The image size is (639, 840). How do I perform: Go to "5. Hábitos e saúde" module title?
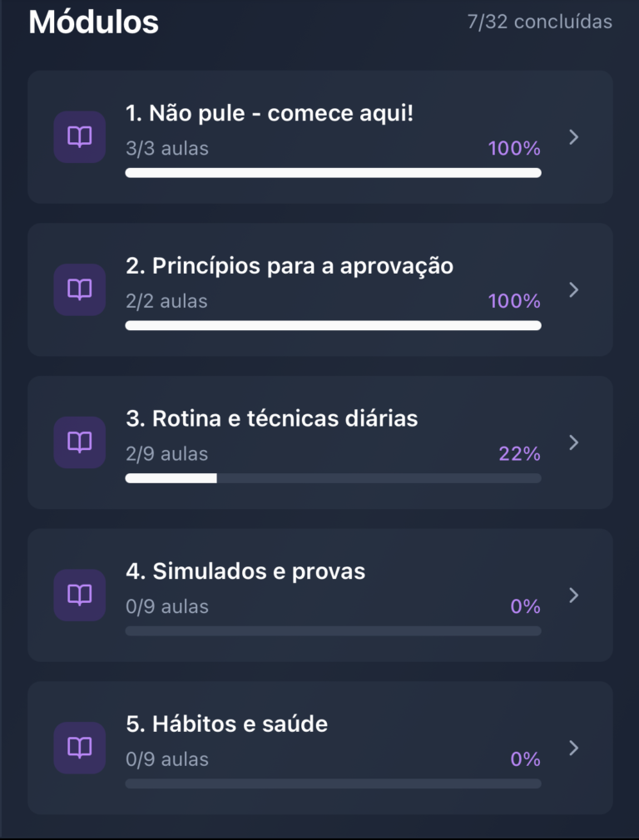point(227,724)
